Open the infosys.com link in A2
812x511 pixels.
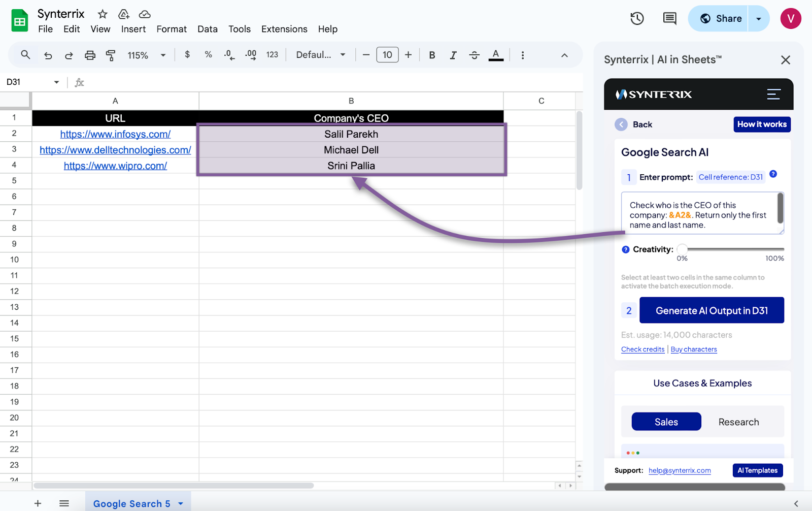point(115,134)
